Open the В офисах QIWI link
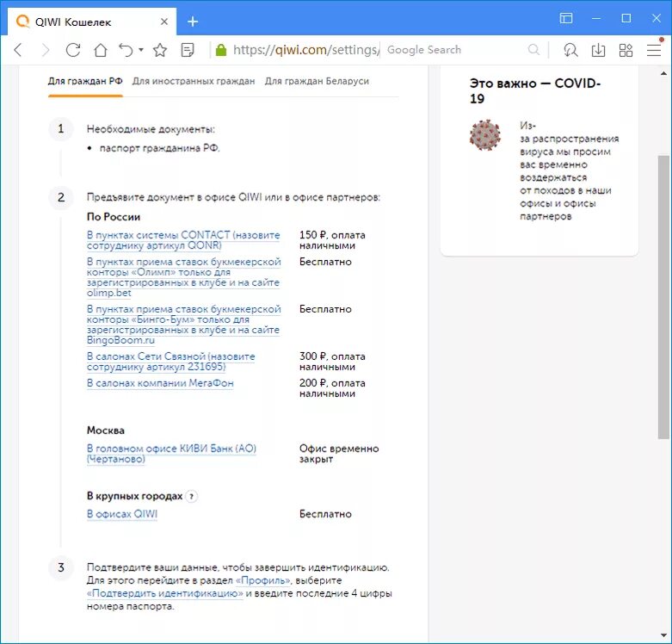 click(x=122, y=514)
